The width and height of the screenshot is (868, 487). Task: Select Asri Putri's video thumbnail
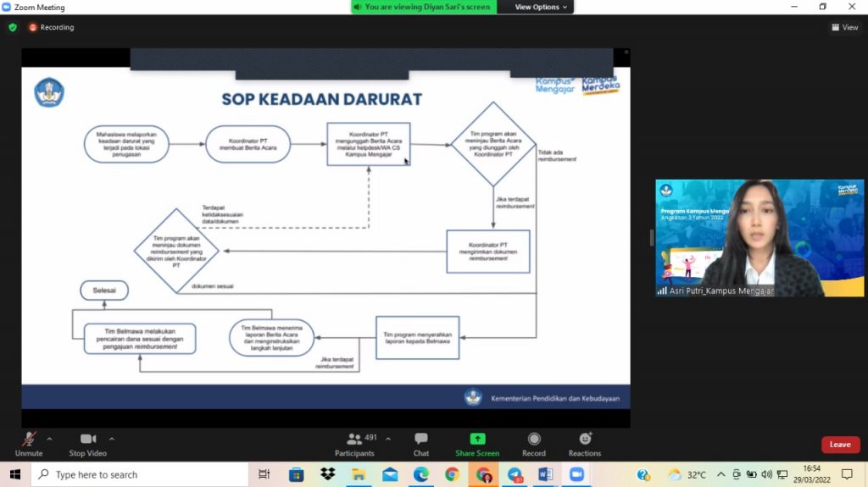759,238
